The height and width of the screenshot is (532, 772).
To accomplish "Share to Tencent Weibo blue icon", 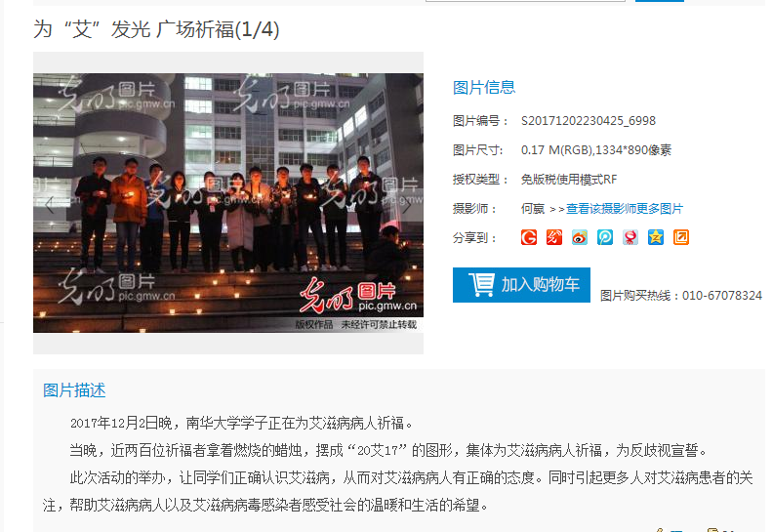I will pyautogui.click(x=605, y=237).
